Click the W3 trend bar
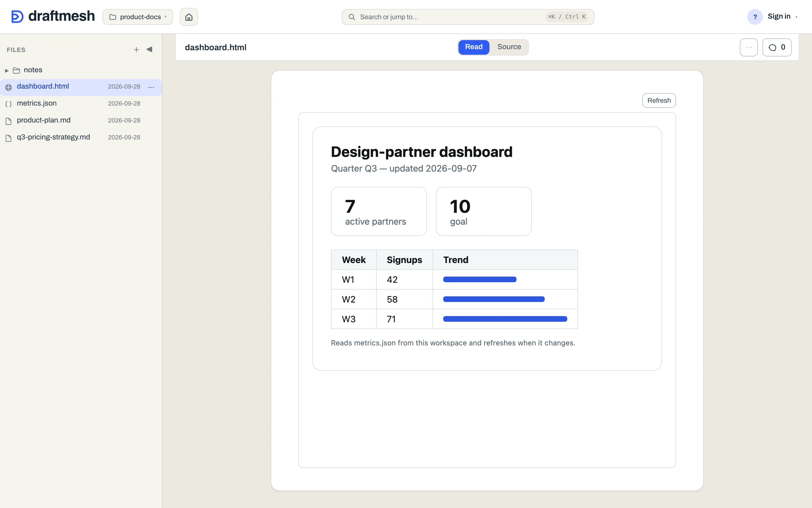This screenshot has width=812, height=508. coord(505,319)
